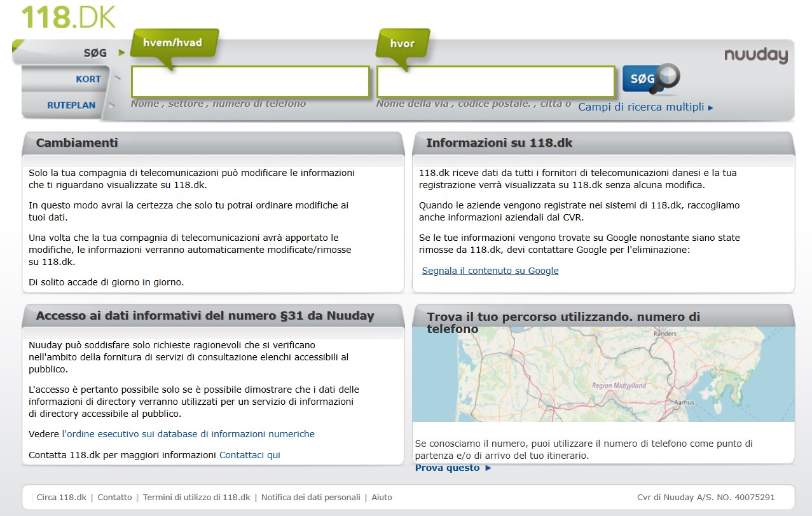Click text 'Di solito accade di giorno in giorno.'
This screenshot has width=812, height=516.
[106, 282]
